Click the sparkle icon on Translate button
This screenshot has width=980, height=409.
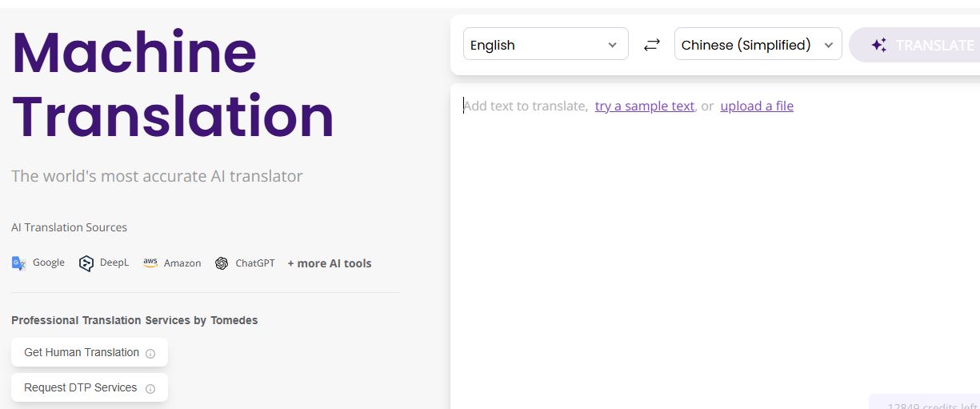pos(878,45)
